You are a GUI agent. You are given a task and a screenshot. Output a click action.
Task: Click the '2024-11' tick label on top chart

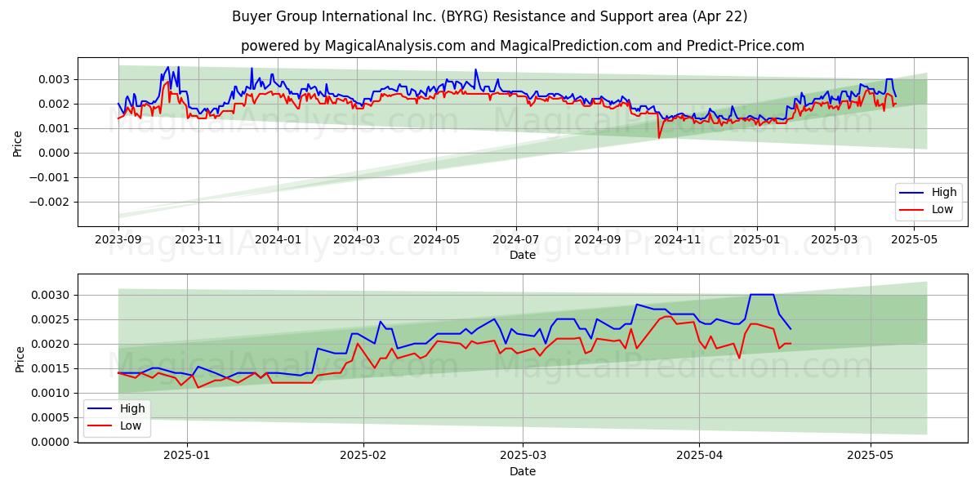676,239
